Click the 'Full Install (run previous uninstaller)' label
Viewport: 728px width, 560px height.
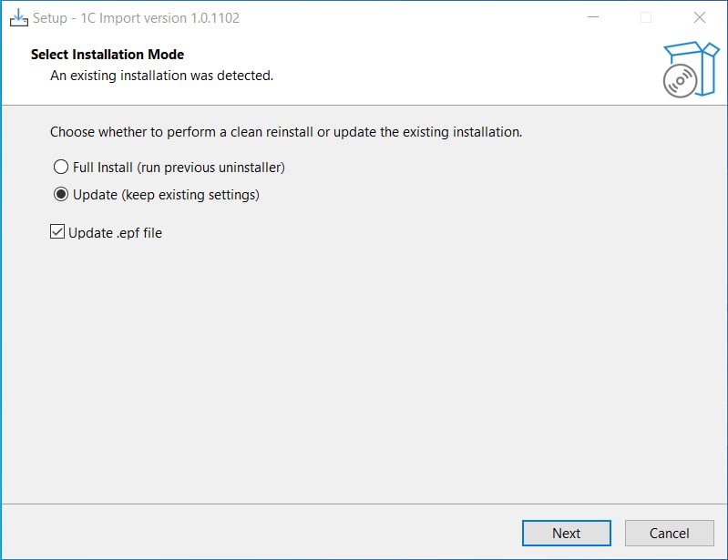pyautogui.click(x=179, y=167)
